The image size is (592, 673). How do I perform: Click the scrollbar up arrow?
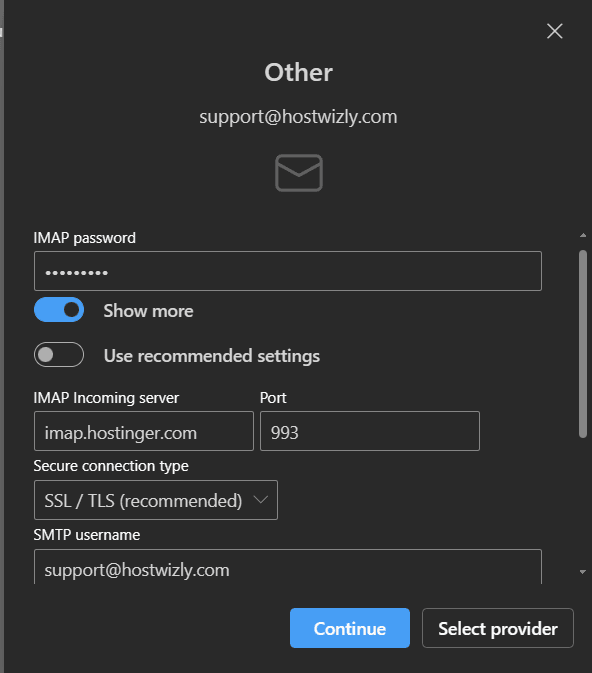tap(583, 235)
